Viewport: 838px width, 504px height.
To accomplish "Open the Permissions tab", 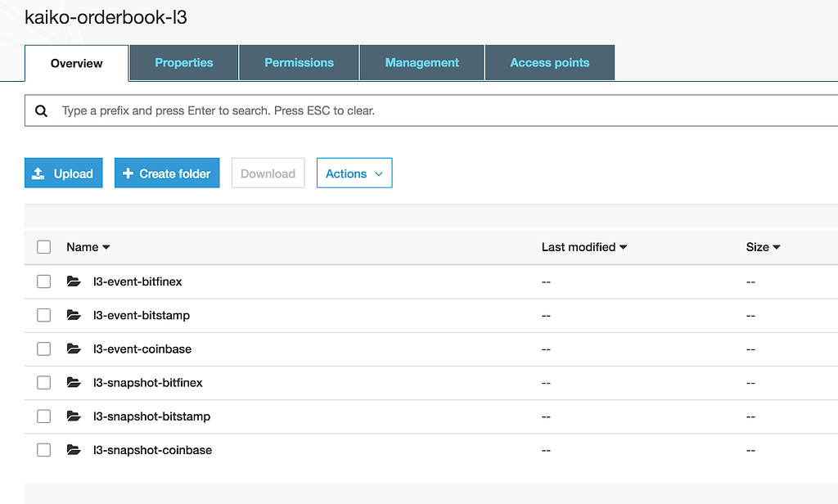I will (299, 62).
